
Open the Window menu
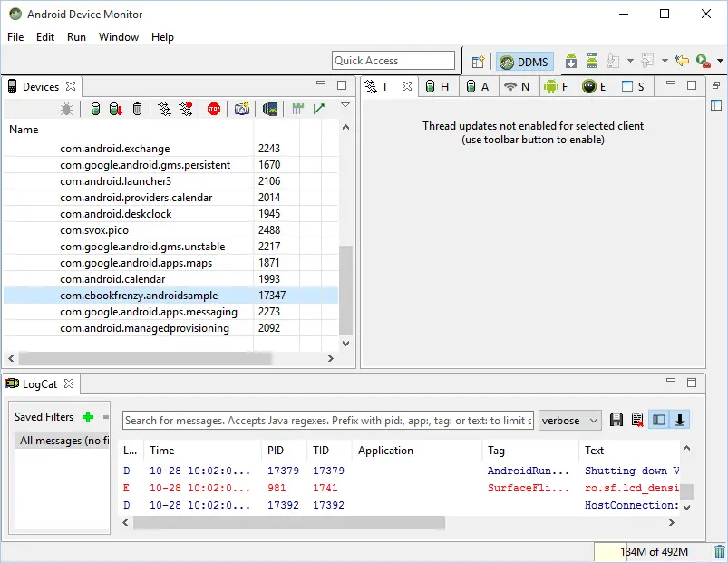coord(119,37)
